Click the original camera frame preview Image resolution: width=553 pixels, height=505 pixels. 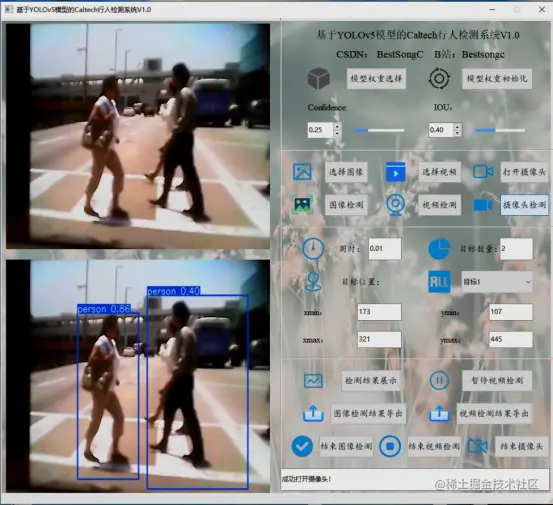tap(138, 136)
